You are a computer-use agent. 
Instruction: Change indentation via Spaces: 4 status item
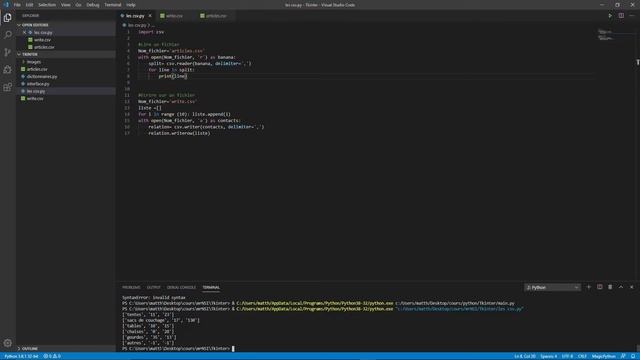click(x=549, y=356)
